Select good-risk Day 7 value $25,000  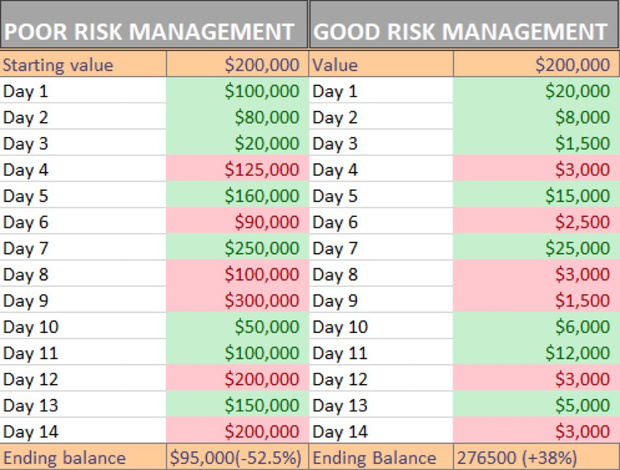coord(536,248)
